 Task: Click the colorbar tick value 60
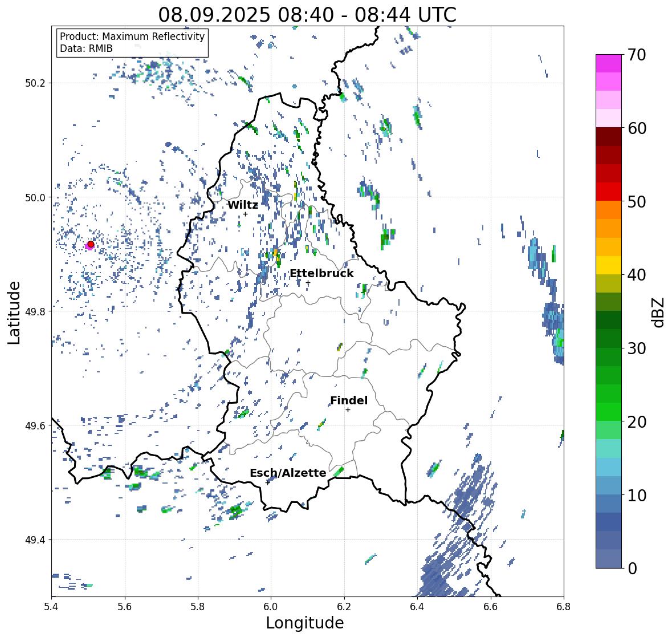(x=637, y=128)
